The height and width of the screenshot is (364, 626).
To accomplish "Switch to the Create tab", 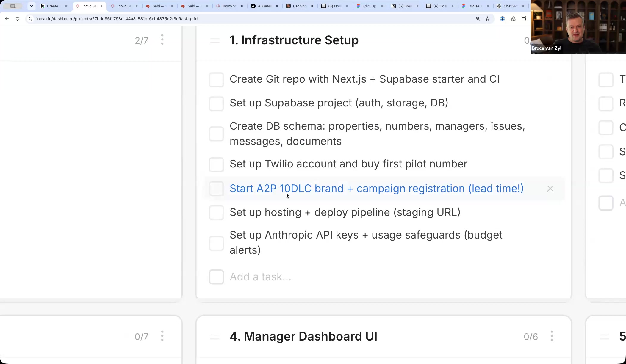I will tap(54, 6).
